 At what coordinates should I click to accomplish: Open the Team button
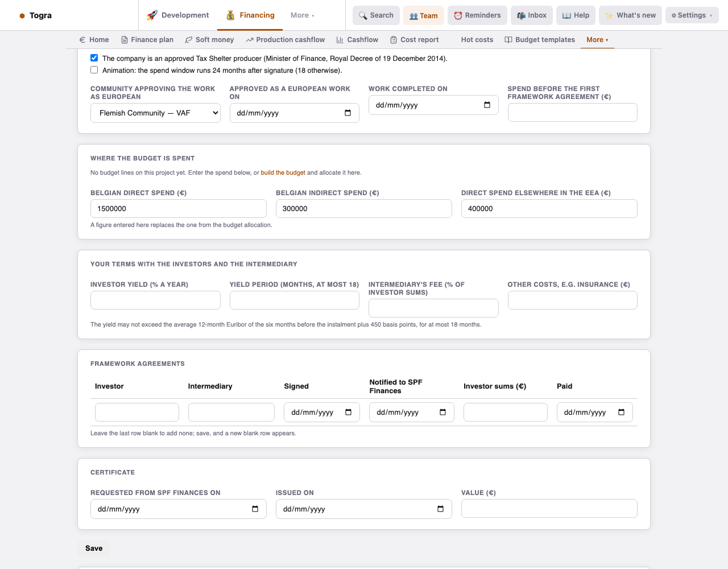pos(424,15)
